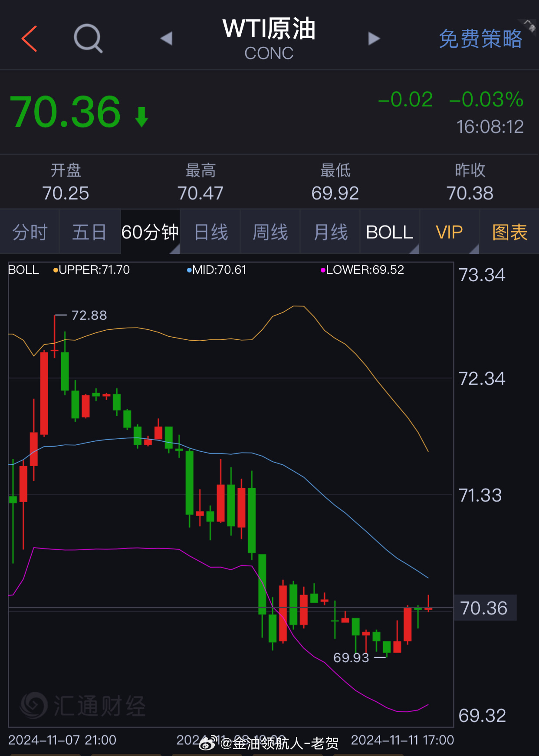Tap the 2024-11-07 21:00 date label
This screenshot has height=756, width=539.
pos(62,740)
